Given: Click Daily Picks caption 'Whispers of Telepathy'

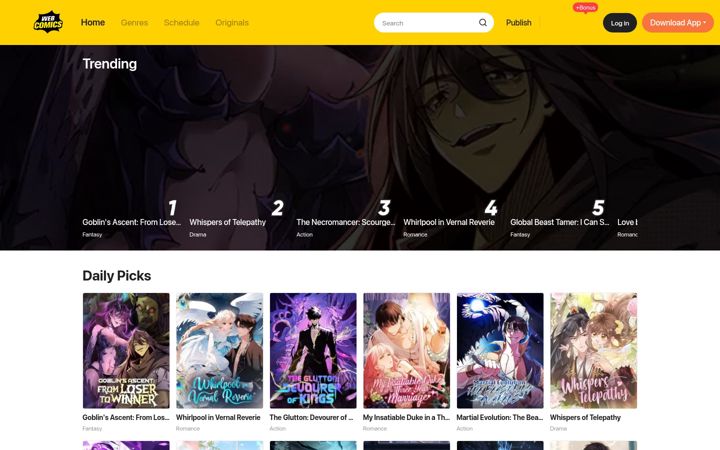Looking at the screenshot, I should [585, 417].
